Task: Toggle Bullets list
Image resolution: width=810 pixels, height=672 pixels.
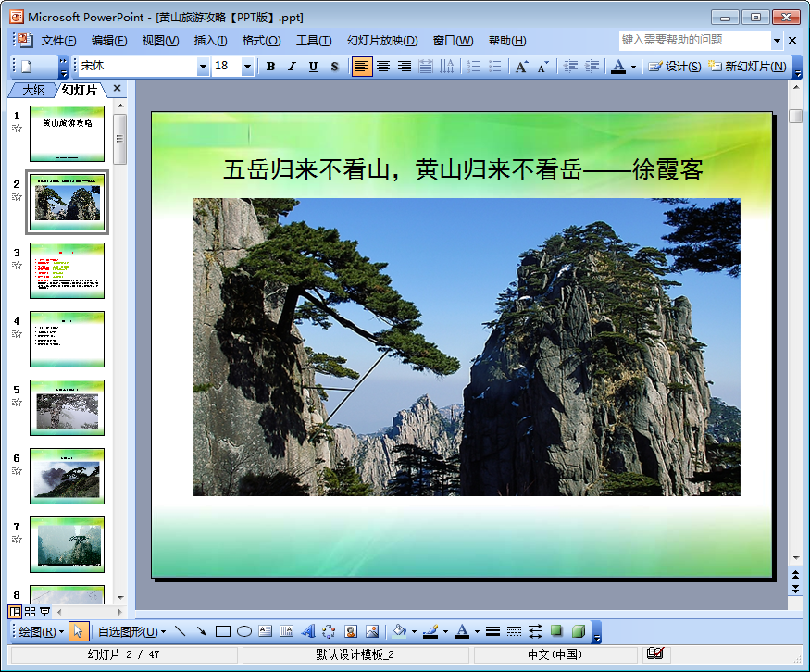Action: click(x=495, y=66)
